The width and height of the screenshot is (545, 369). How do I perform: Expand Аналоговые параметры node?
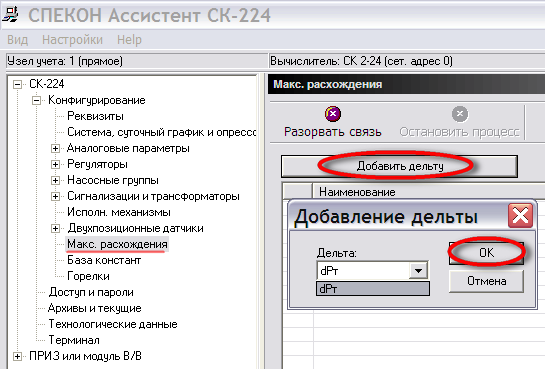pos(55,149)
